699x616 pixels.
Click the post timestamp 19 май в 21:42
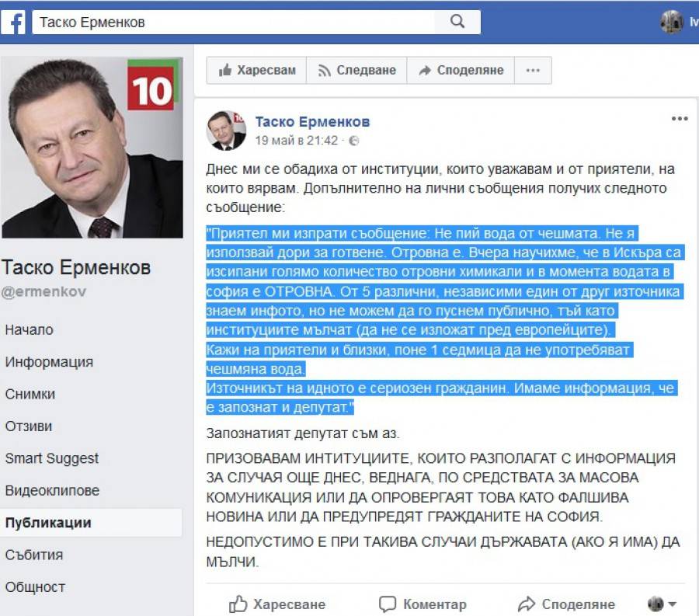click(297, 141)
